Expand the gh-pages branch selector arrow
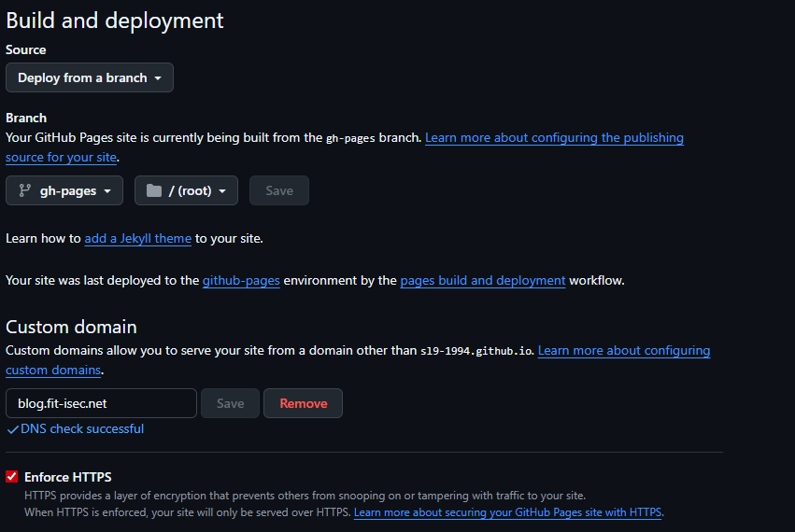Image resolution: width=795 pixels, height=532 pixels. (x=107, y=191)
